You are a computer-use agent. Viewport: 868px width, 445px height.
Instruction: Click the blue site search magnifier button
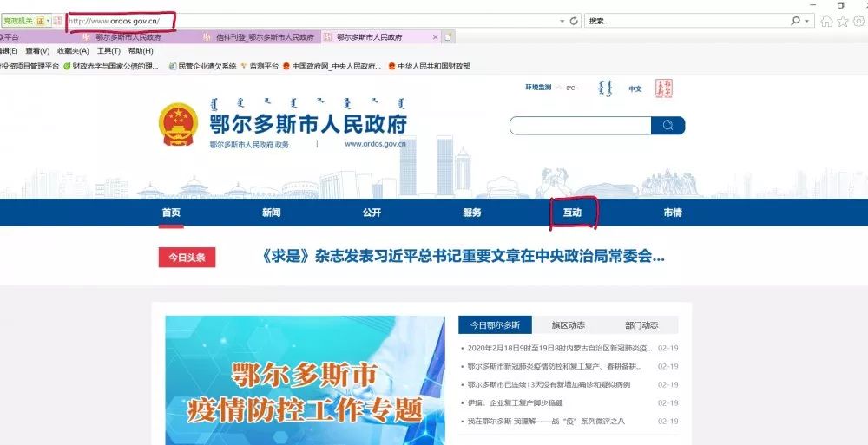point(668,126)
